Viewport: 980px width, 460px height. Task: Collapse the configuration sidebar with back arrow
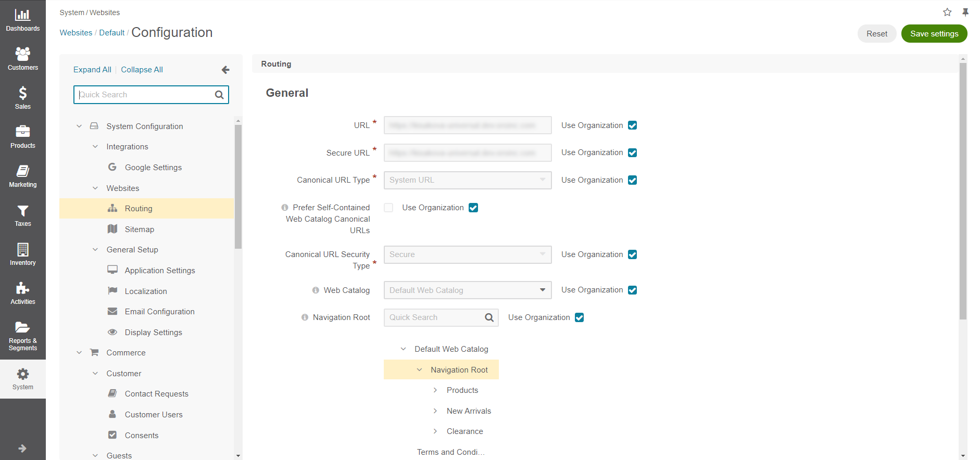[225, 70]
